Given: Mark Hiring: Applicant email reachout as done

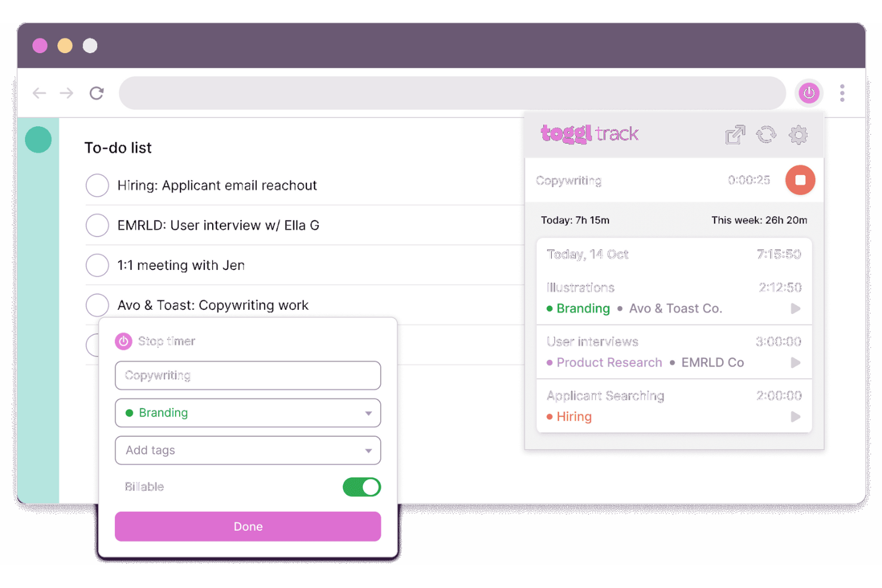Looking at the screenshot, I should pyautogui.click(x=97, y=185).
